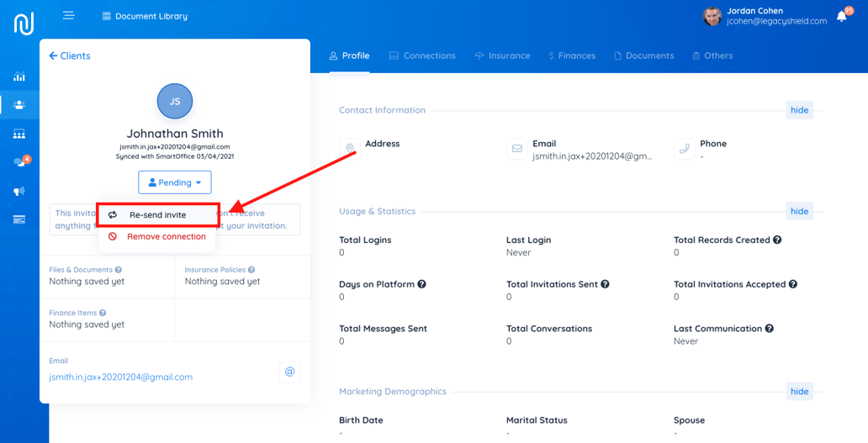Hide the Usage & Statistics section
The image size is (868, 443).
pyautogui.click(x=799, y=211)
